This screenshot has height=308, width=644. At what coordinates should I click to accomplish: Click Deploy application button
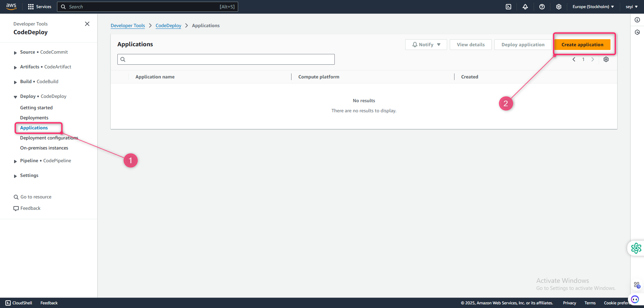click(x=523, y=45)
